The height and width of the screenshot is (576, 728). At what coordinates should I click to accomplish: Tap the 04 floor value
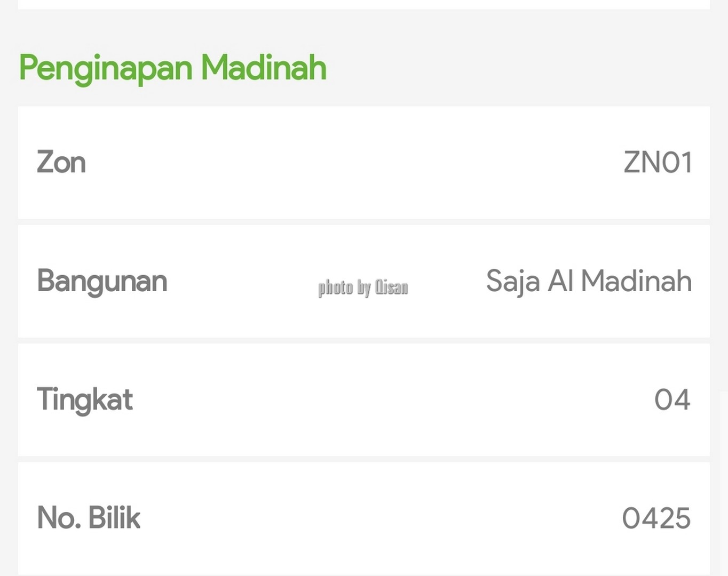tap(672, 399)
